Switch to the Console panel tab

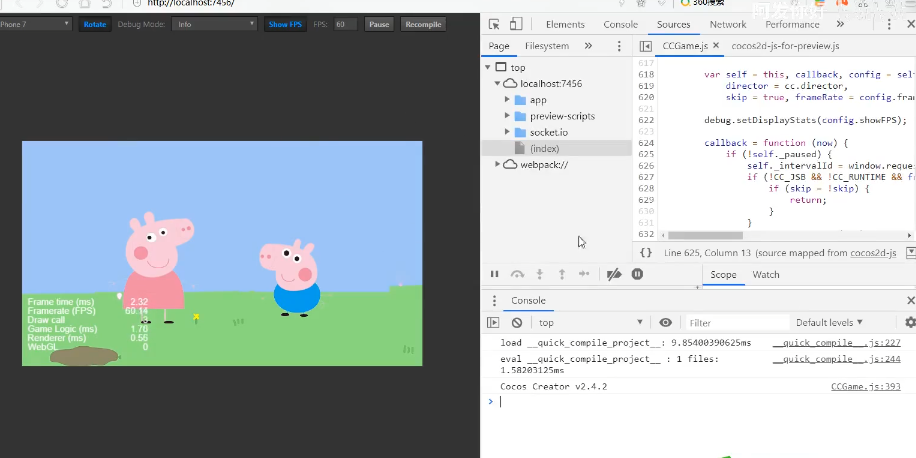[620, 25]
